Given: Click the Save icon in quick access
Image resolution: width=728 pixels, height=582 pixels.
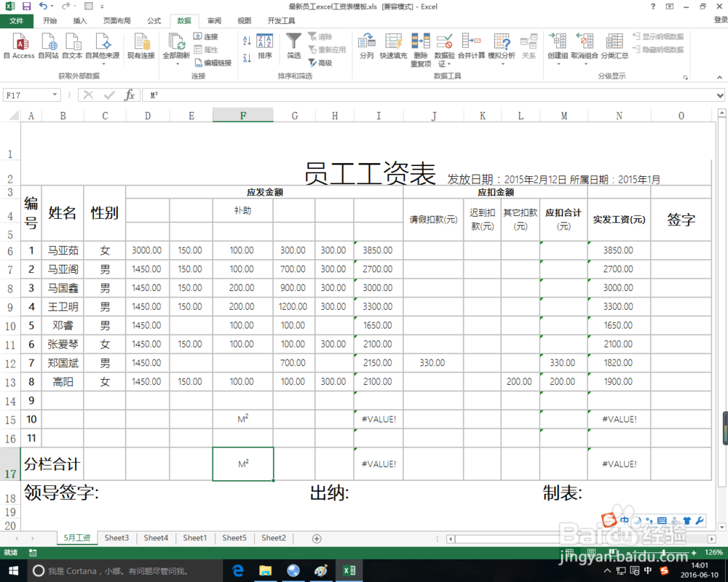Looking at the screenshot, I should [26, 7].
